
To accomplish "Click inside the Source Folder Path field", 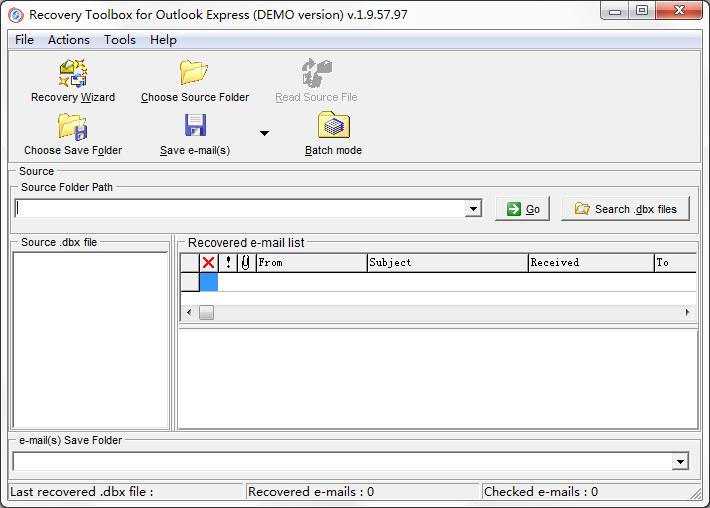I will (240, 209).
